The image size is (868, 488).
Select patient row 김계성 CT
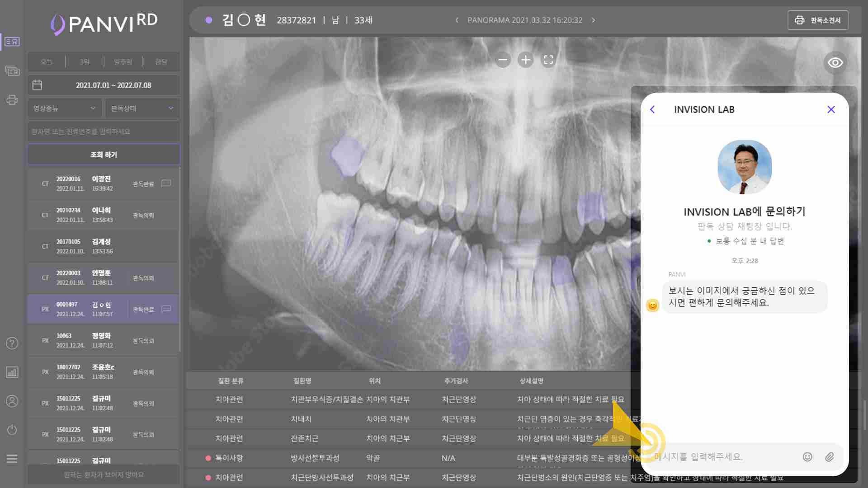click(x=104, y=246)
